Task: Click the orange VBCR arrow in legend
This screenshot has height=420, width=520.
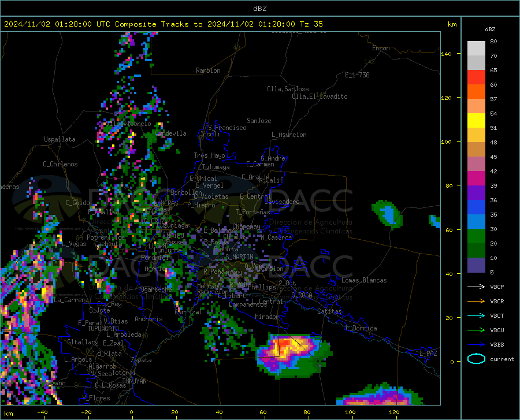Action: pyautogui.click(x=476, y=302)
